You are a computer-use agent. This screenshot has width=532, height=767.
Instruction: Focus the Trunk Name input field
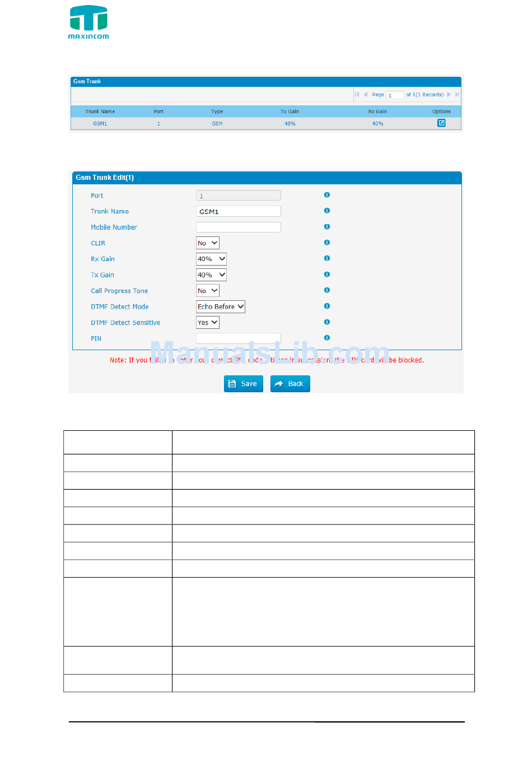coord(239,211)
